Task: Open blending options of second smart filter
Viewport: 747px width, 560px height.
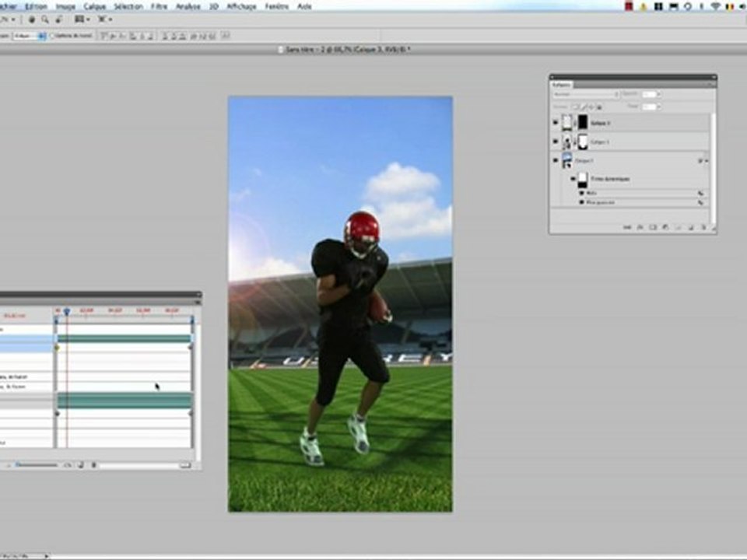Action: [x=700, y=202]
